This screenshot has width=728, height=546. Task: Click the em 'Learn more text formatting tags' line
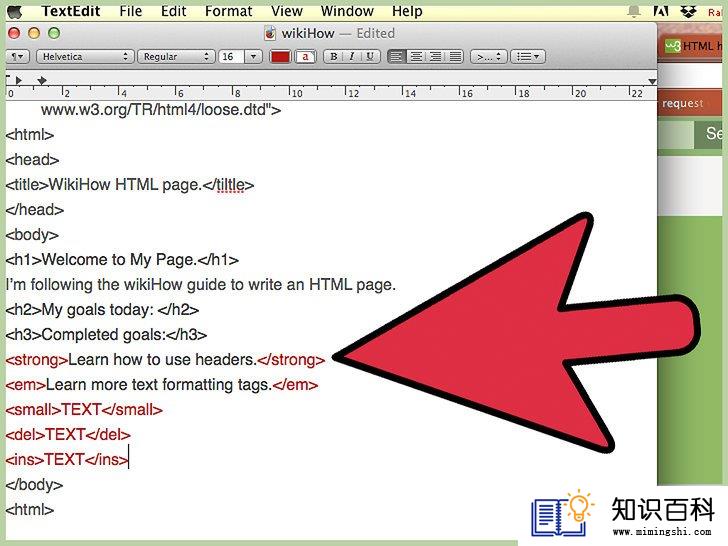162,385
